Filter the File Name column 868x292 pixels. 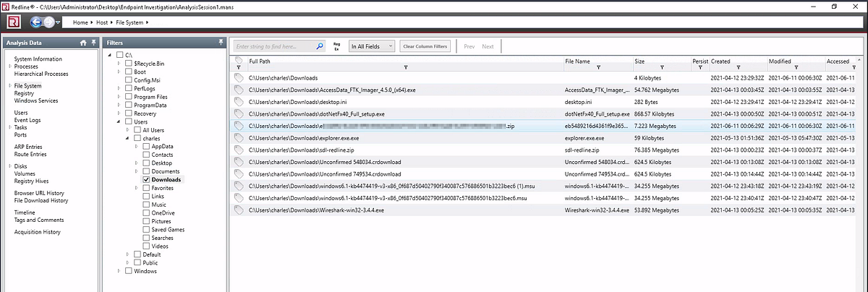[x=599, y=67]
